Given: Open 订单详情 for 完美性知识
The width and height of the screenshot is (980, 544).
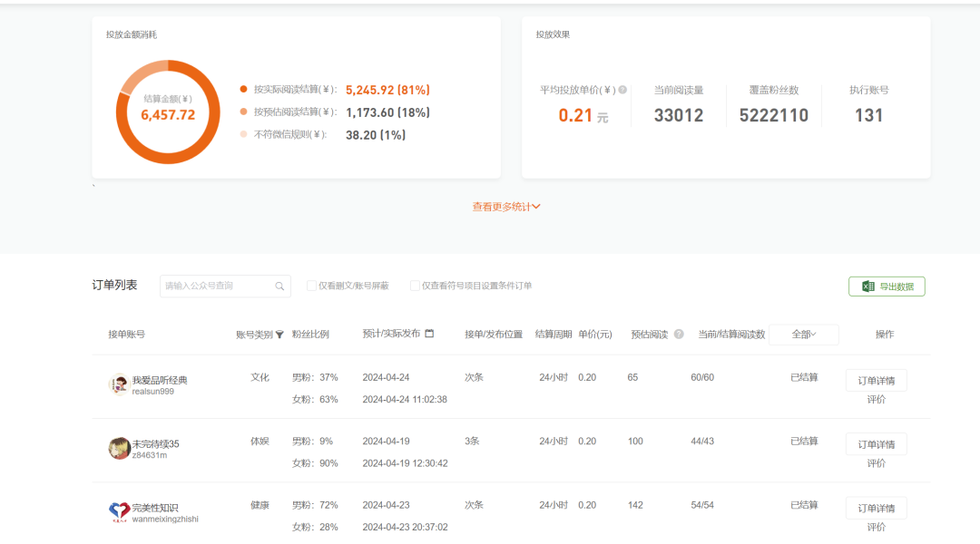Looking at the screenshot, I should pyautogui.click(x=877, y=508).
